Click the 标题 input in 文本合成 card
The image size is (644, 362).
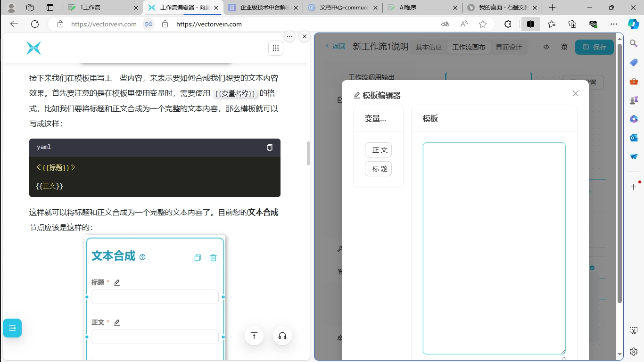(x=155, y=297)
